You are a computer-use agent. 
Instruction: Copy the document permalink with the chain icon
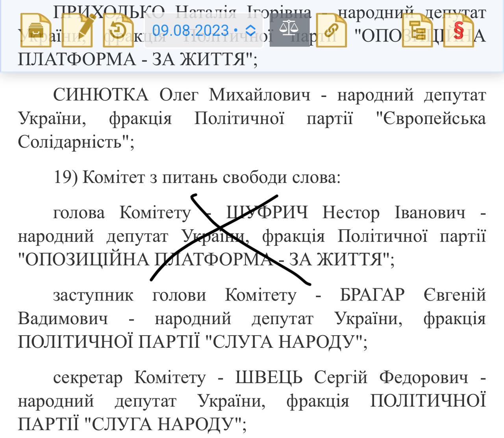tap(332, 31)
